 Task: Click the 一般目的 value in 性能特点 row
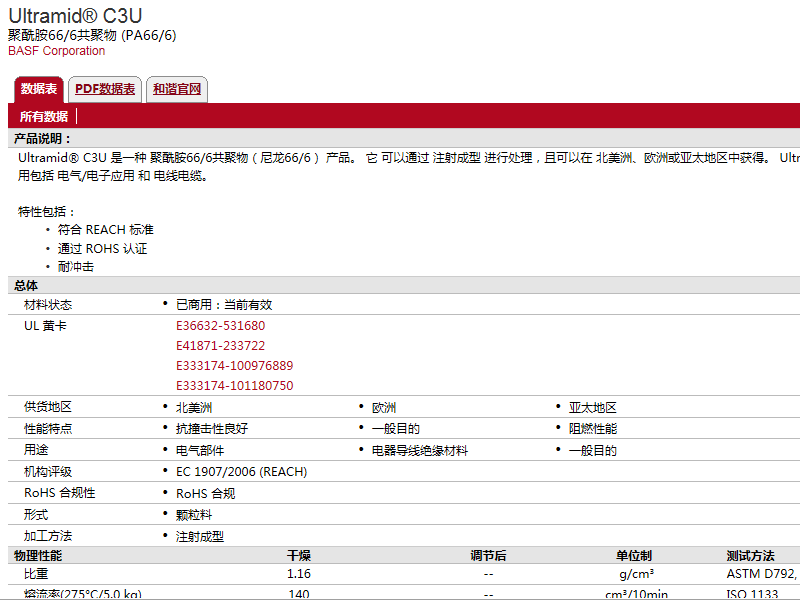[396, 429]
